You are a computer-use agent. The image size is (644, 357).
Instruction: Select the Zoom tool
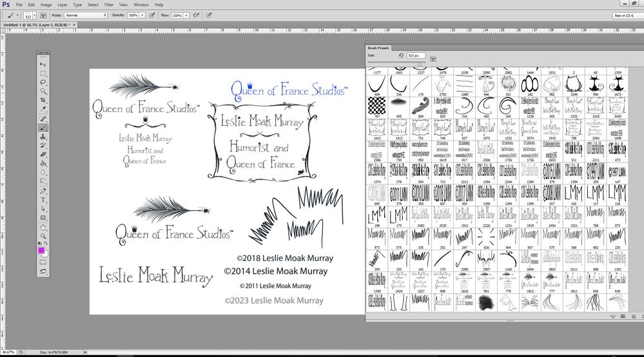(x=43, y=236)
